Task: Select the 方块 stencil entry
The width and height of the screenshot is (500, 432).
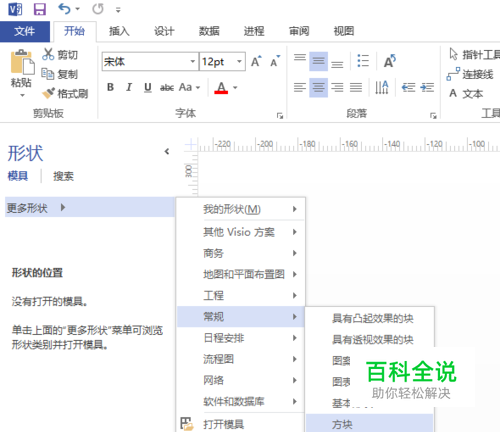Action: 369,424
